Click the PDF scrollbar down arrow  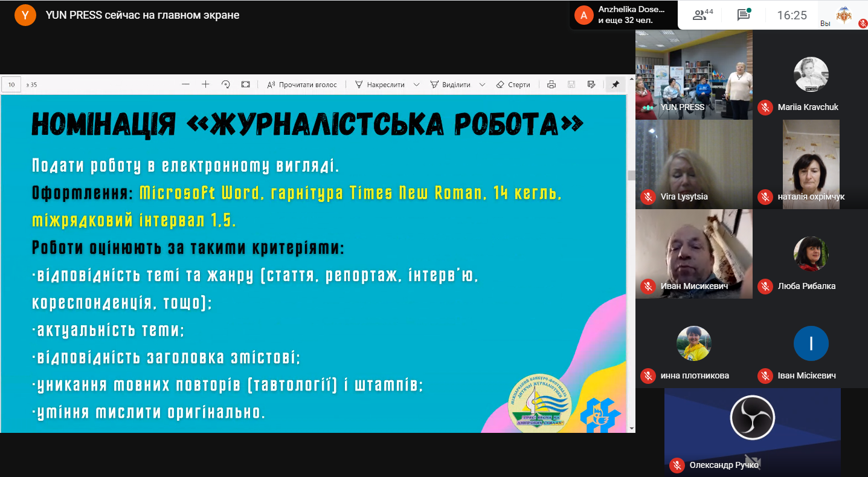[x=631, y=428]
